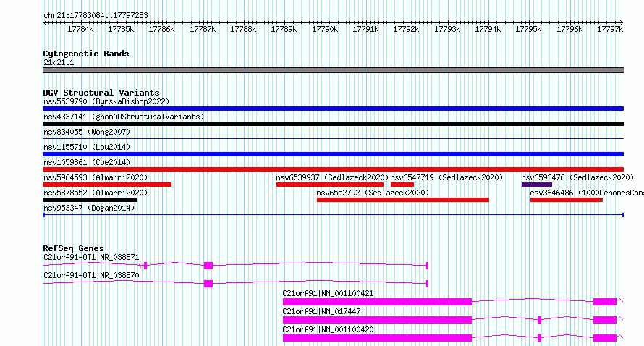
Task: Open nsv6539937 (Sedlazeck2020) variant label
Action: click(332, 177)
